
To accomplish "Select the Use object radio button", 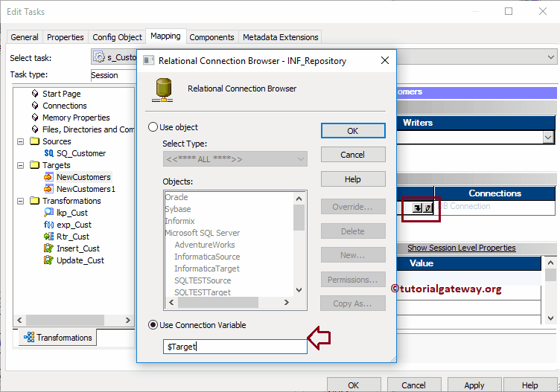I will (153, 127).
